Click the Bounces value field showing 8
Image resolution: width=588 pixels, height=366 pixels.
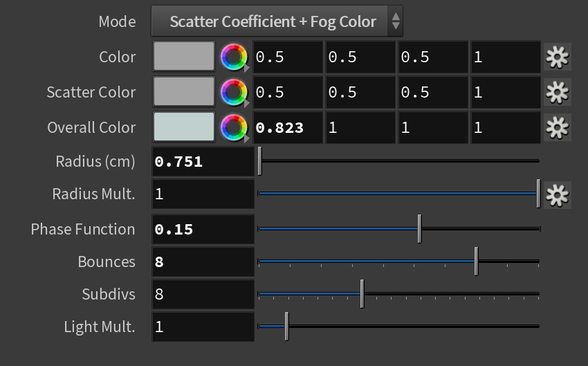pyautogui.click(x=203, y=262)
